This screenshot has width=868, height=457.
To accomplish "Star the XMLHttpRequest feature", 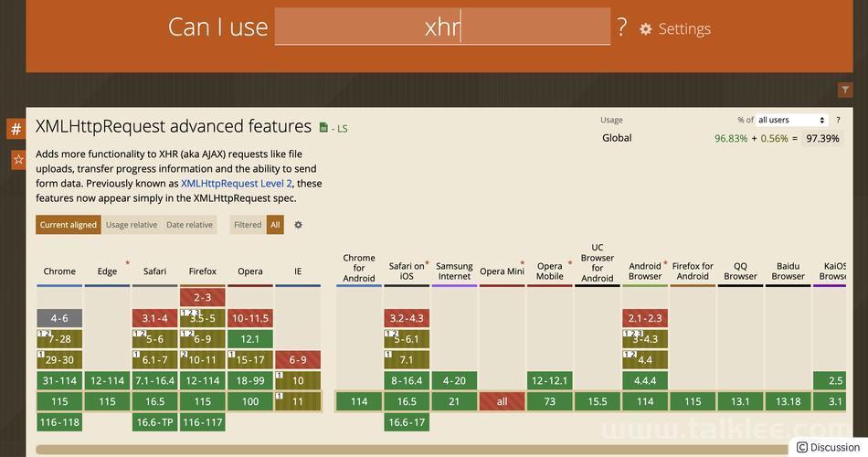I will point(18,160).
